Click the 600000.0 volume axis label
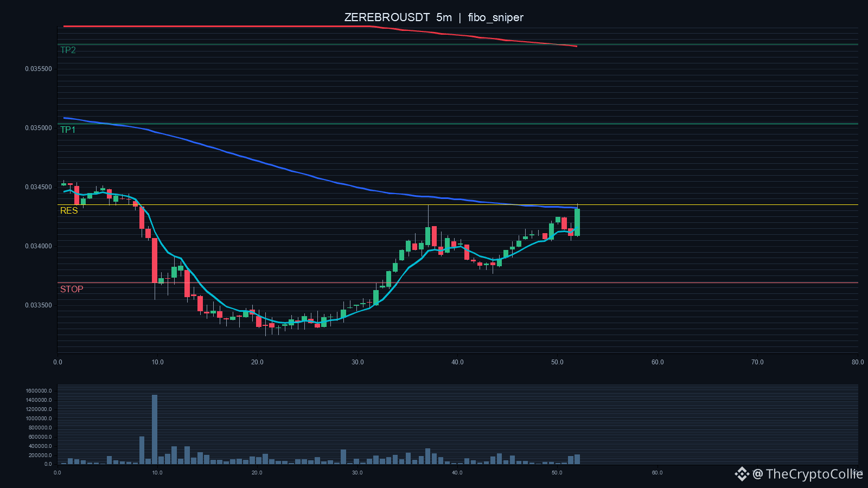 (41, 437)
